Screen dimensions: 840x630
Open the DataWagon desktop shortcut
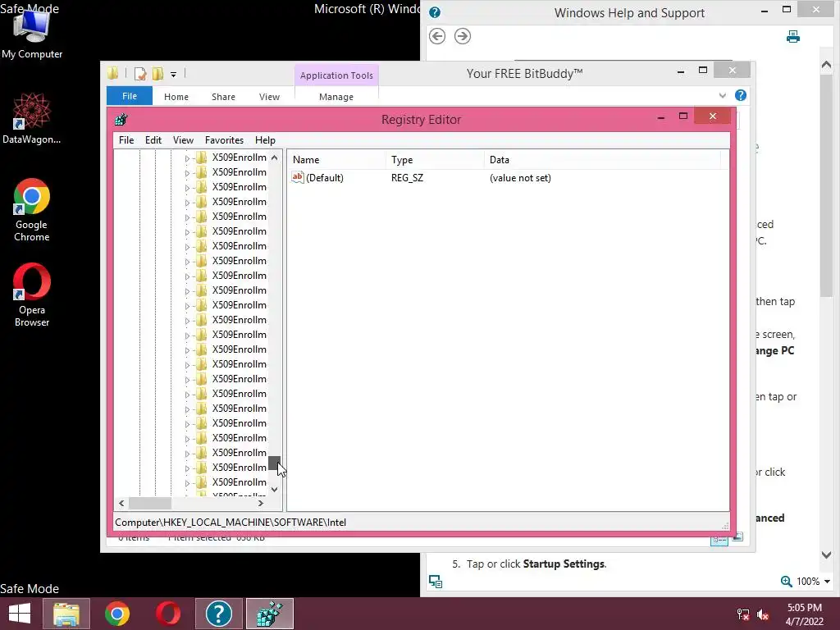click(x=32, y=119)
